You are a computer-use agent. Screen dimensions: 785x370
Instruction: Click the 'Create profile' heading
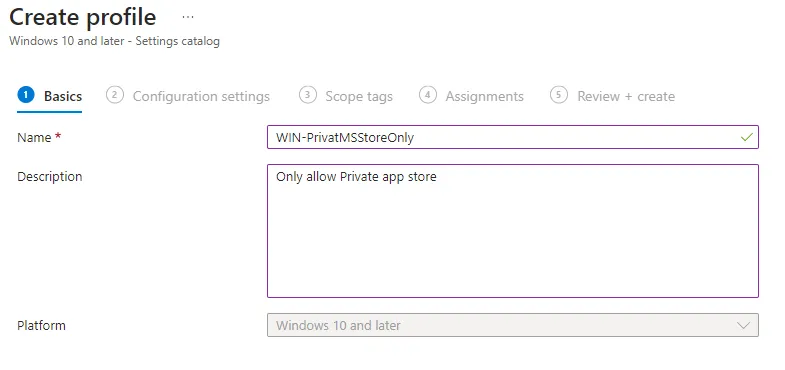pos(83,18)
